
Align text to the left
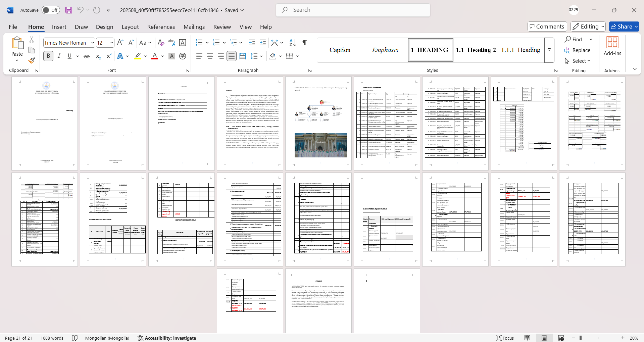coord(199,56)
